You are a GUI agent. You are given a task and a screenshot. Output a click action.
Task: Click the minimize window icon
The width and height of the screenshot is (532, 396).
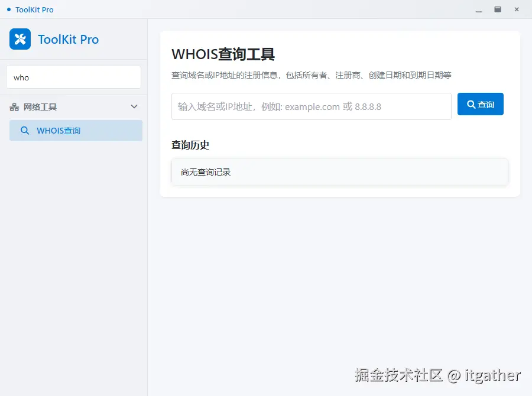pyautogui.click(x=478, y=11)
